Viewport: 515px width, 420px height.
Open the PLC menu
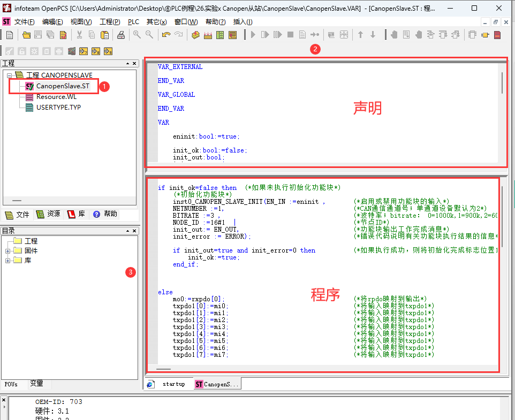pos(133,22)
